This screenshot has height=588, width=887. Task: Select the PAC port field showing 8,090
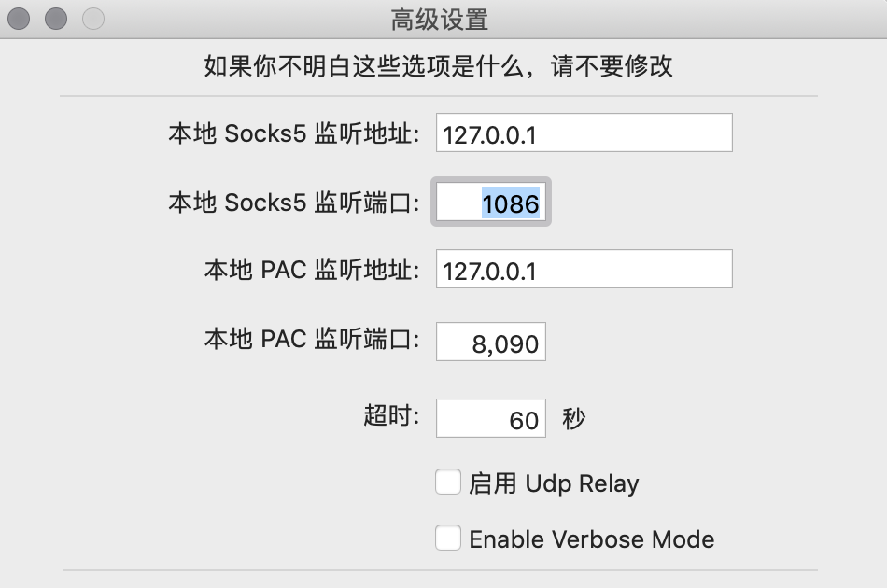tap(491, 343)
